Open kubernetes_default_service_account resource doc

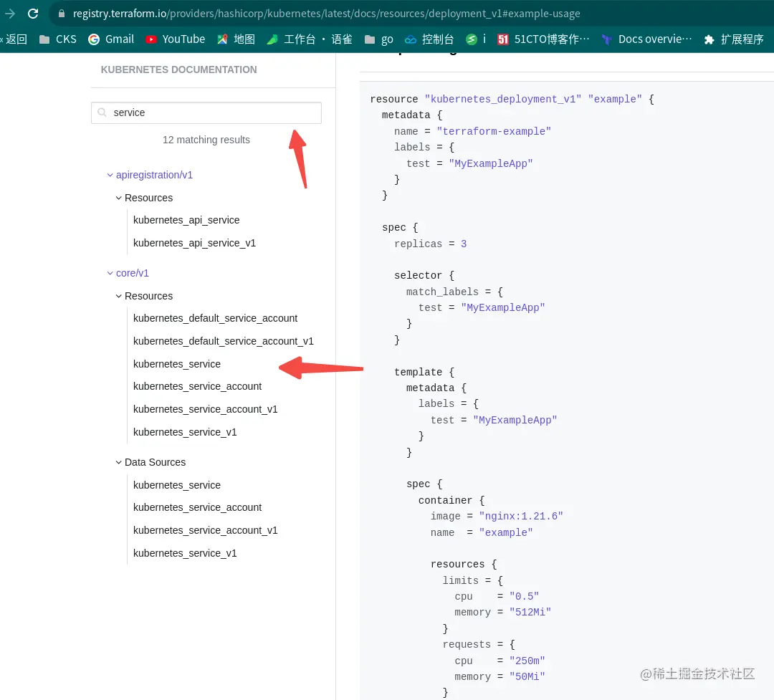click(215, 318)
